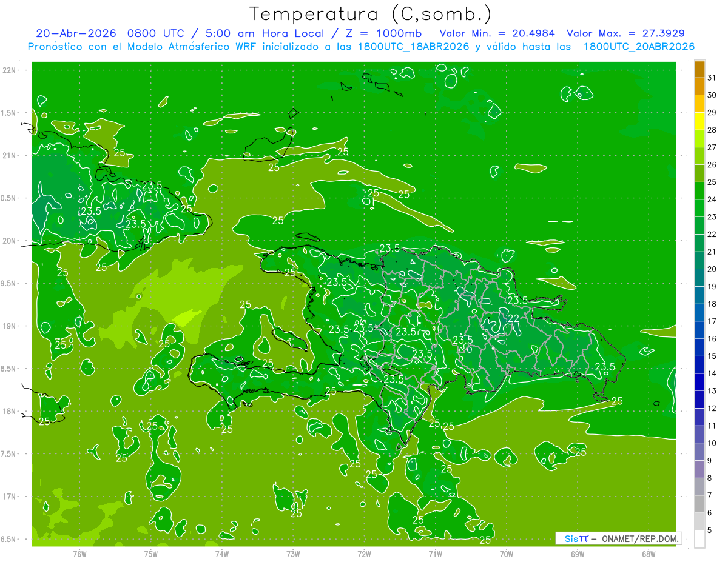Click the white 5 degree legend swatch
728x562 pixels.
click(x=699, y=539)
